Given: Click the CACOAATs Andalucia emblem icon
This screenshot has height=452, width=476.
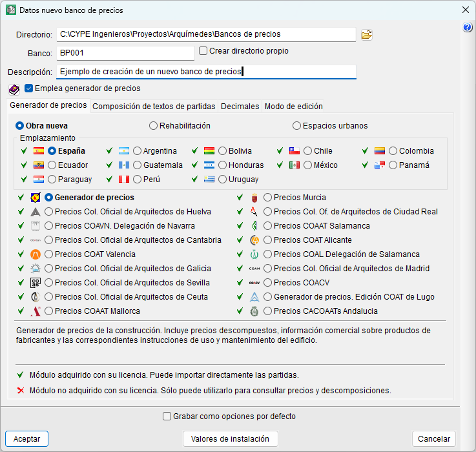Looking at the screenshot, I should click(254, 311).
